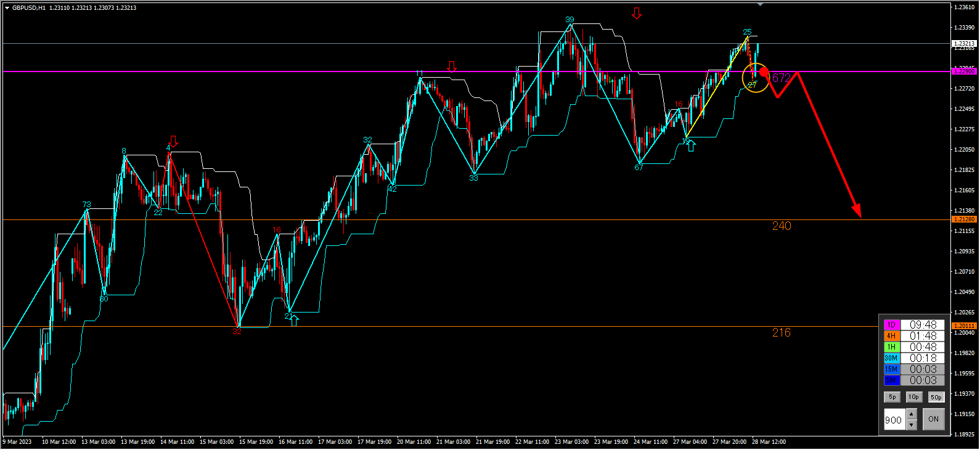Toggle the ON button in the panel
980x450 pixels.
(933, 419)
